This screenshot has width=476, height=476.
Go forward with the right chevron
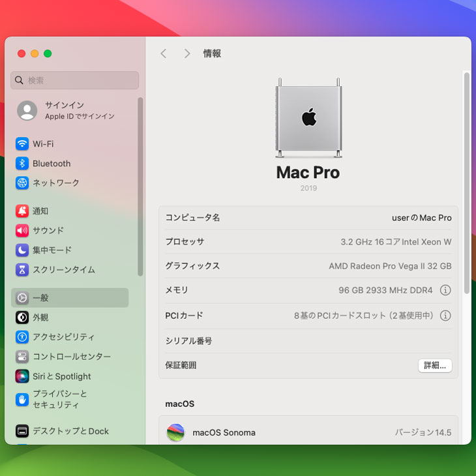[x=187, y=54]
